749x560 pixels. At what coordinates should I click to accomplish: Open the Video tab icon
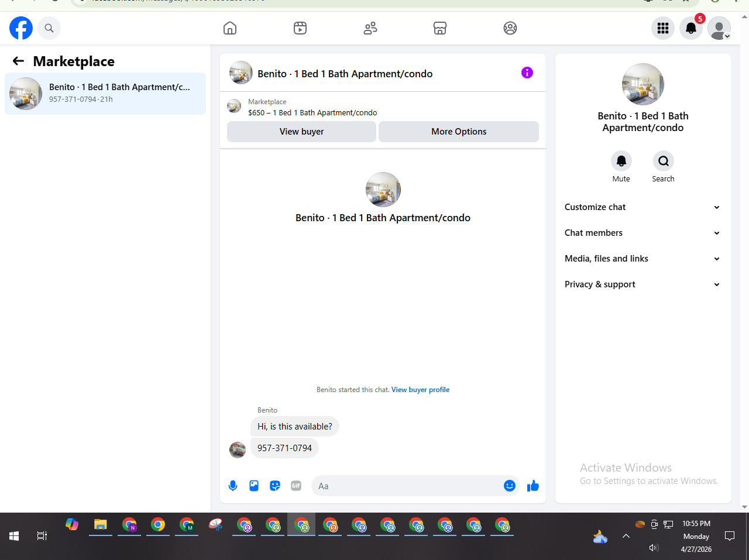pos(300,28)
